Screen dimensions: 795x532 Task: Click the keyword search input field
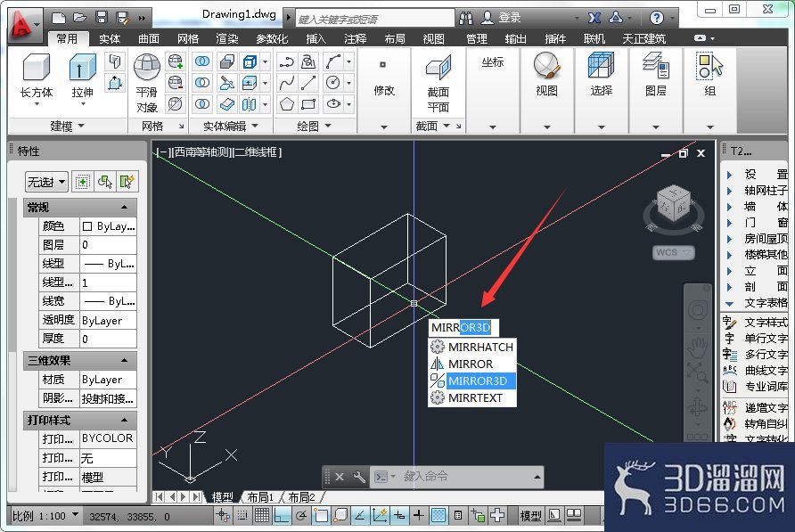pos(374,19)
